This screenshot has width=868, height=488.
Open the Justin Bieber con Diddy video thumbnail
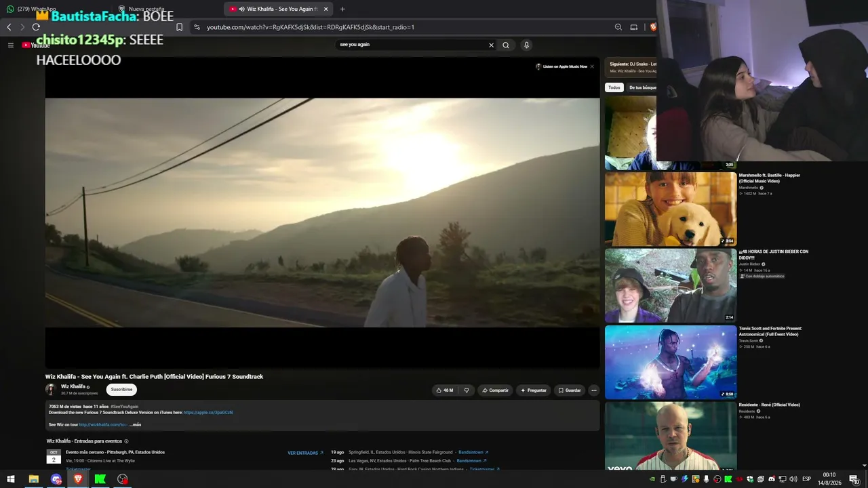671,285
